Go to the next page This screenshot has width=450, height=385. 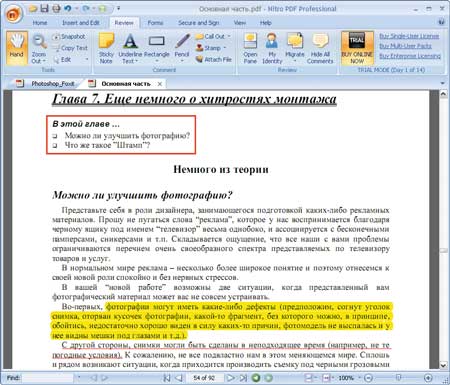(230, 378)
